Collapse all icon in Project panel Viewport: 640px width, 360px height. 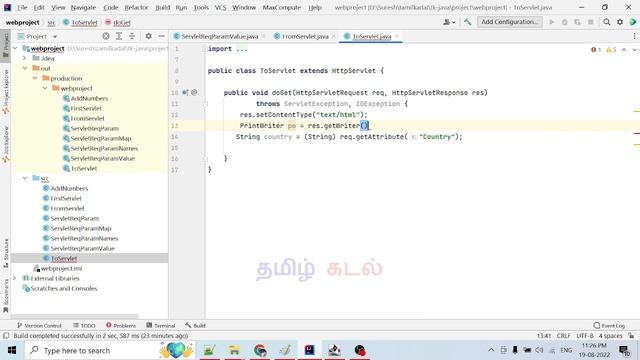click(x=132, y=36)
